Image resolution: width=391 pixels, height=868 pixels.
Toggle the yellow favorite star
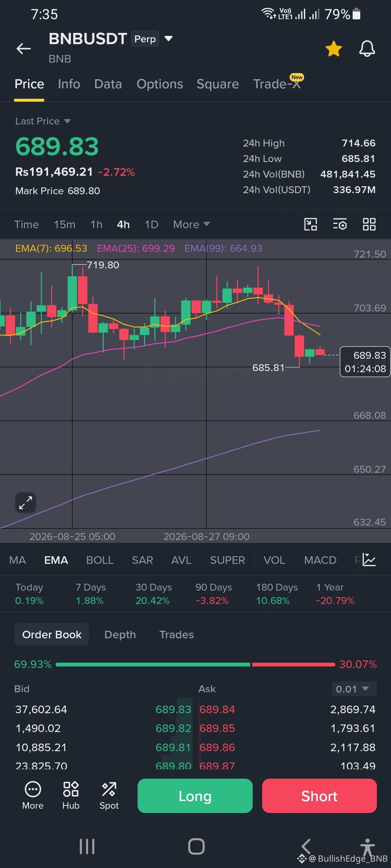point(333,48)
